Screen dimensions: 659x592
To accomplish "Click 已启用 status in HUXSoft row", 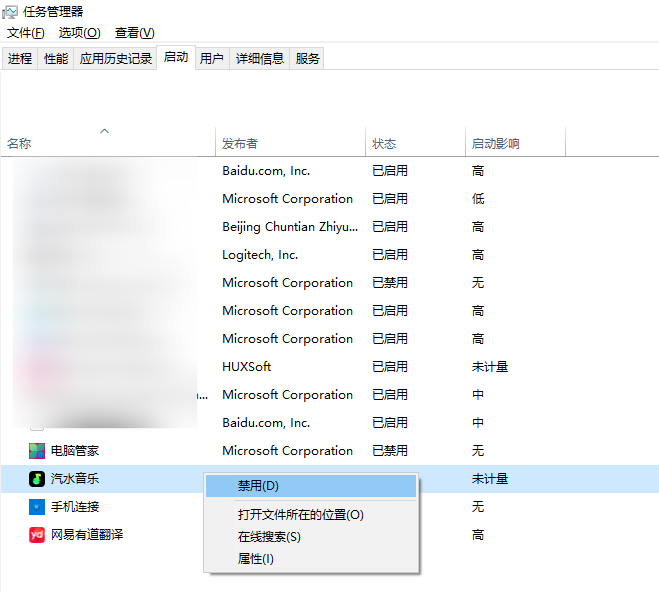I will pos(390,367).
